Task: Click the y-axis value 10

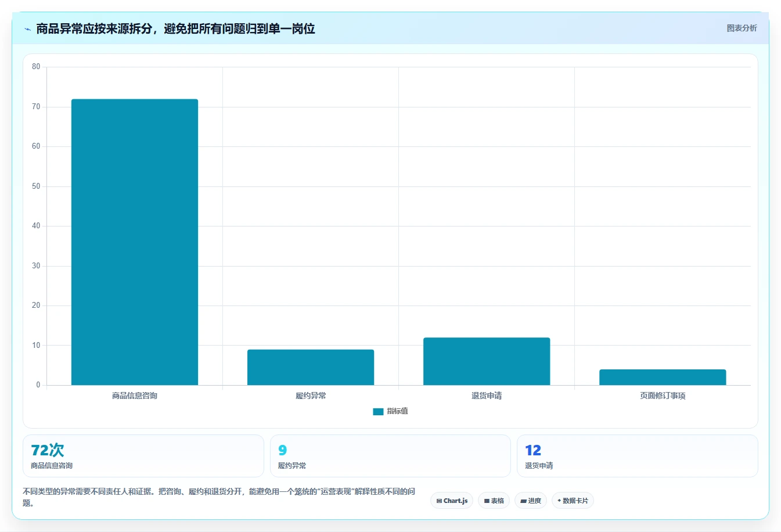Action: tap(36, 346)
